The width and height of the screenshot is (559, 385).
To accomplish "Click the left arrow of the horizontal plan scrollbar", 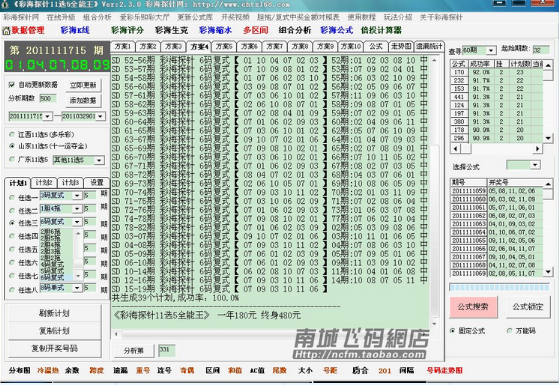I will click(x=116, y=334).
